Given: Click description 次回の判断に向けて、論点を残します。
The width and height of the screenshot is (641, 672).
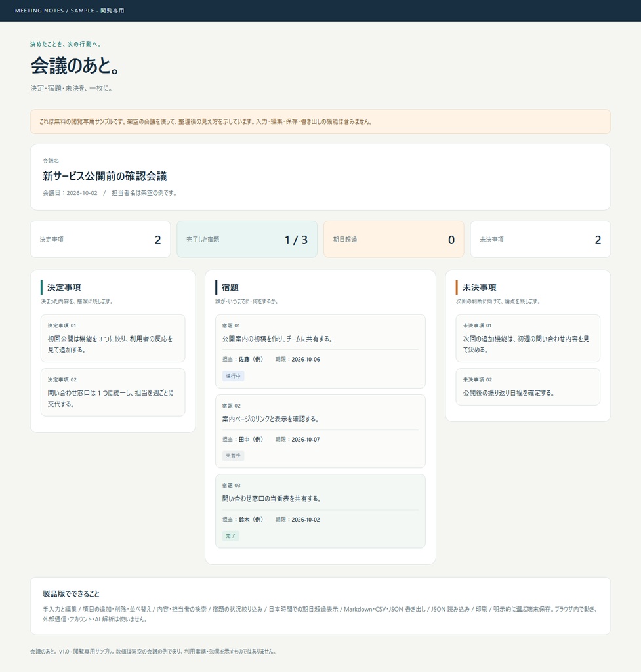Looking at the screenshot, I should 498,301.
